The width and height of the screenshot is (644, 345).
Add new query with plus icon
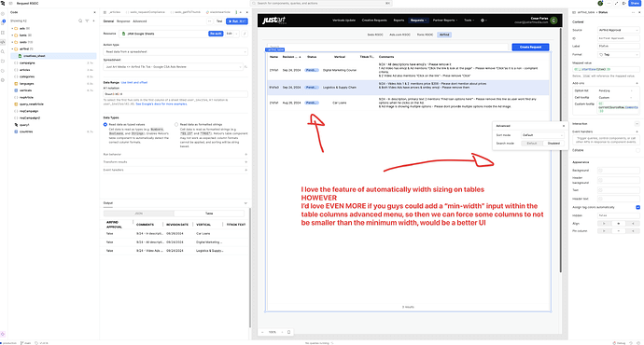pos(93,21)
